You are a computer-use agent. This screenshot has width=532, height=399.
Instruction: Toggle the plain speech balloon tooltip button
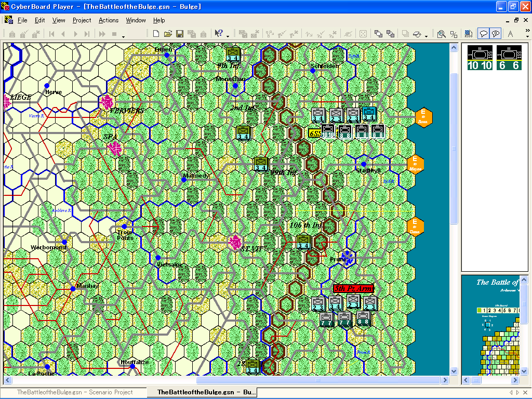pyautogui.click(x=484, y=34)
